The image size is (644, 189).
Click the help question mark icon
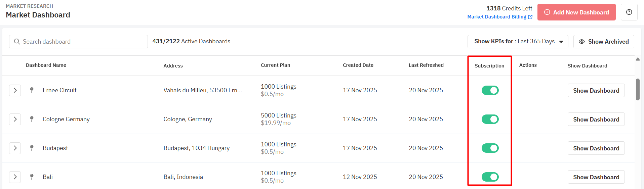[x=629, y=12]
